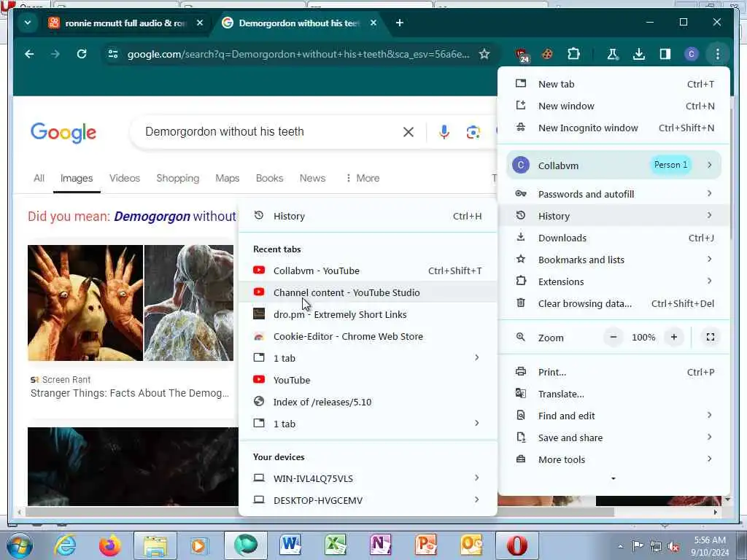
Task: Open full History page from submenu
Action: coord(368,216)
